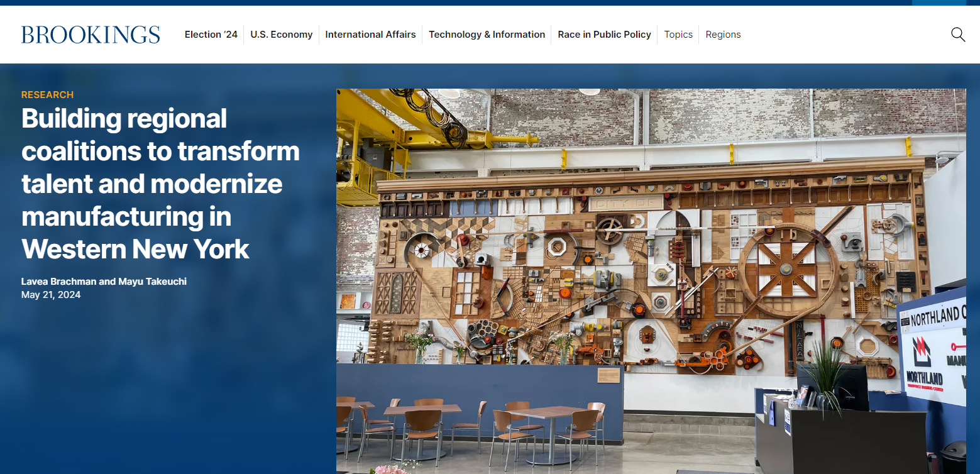The image size is (980, 474).
Task: Click the Brookings logo
Action: [x=91, y=35]
